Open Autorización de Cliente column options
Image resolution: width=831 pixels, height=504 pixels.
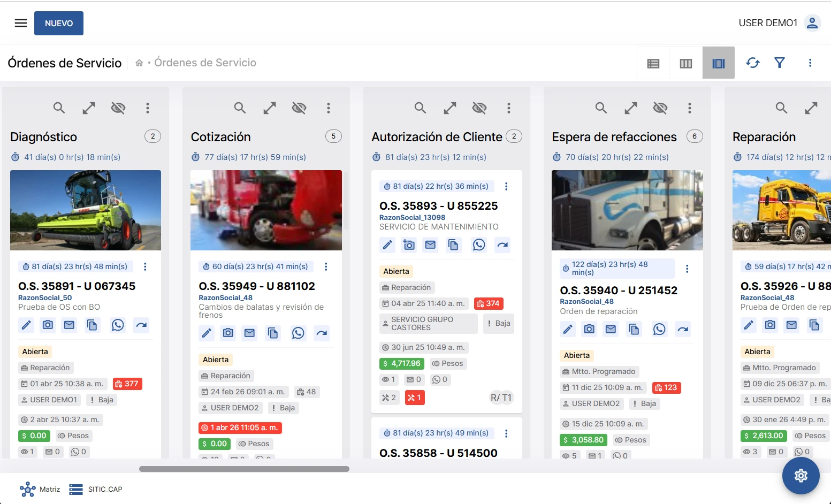click(509, 108)
